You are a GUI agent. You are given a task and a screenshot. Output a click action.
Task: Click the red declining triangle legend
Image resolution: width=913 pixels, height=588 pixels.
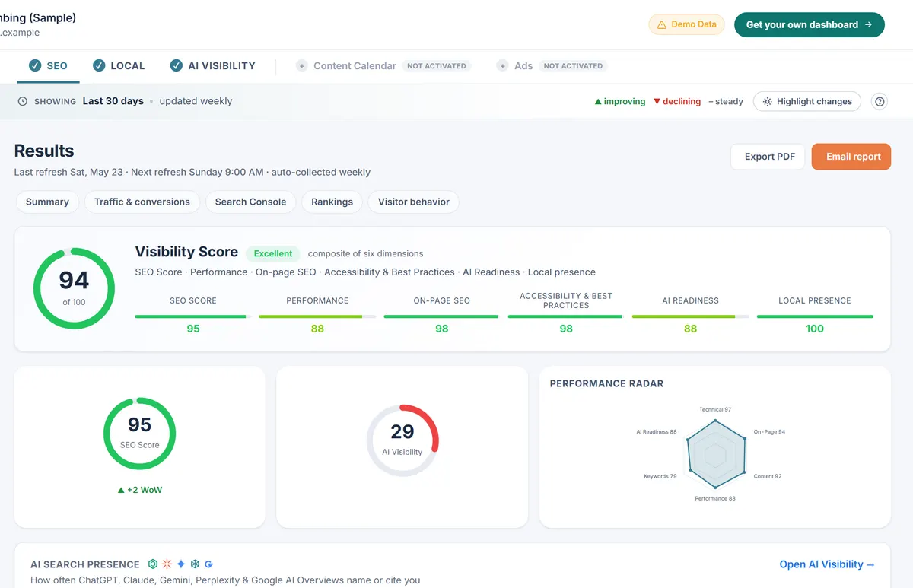point(657,101)
